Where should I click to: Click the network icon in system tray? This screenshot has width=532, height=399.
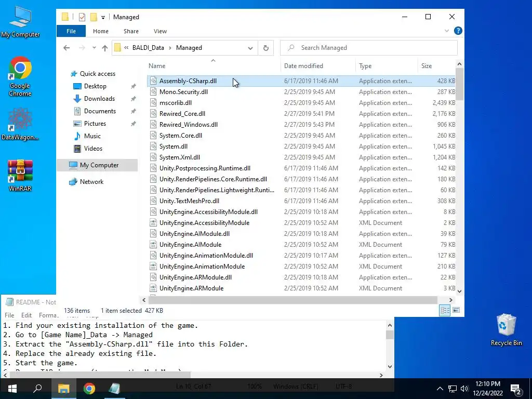(x=453, y=389)
